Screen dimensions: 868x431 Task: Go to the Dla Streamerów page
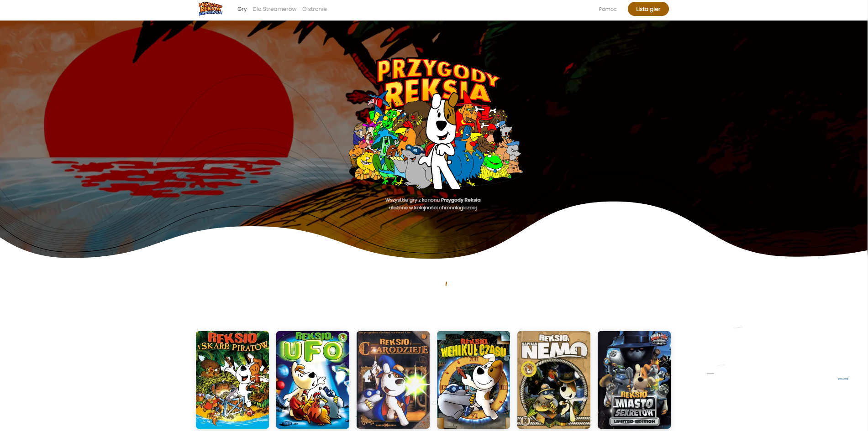(274, 9)
